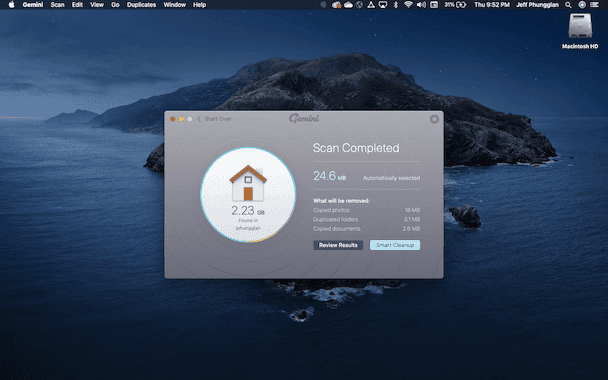
Task: Open the Macintosh HD drive icon
Action: [580, 26]
